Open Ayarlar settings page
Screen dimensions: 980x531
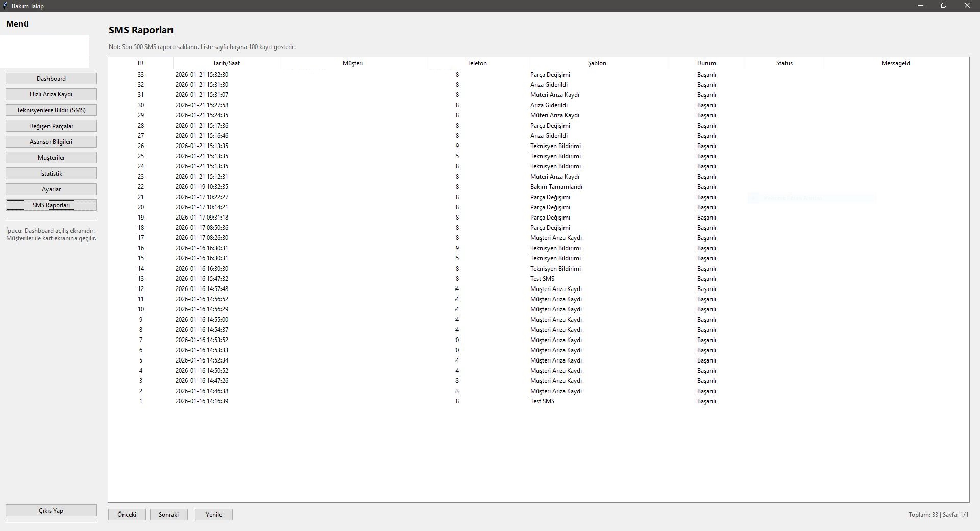51,189
